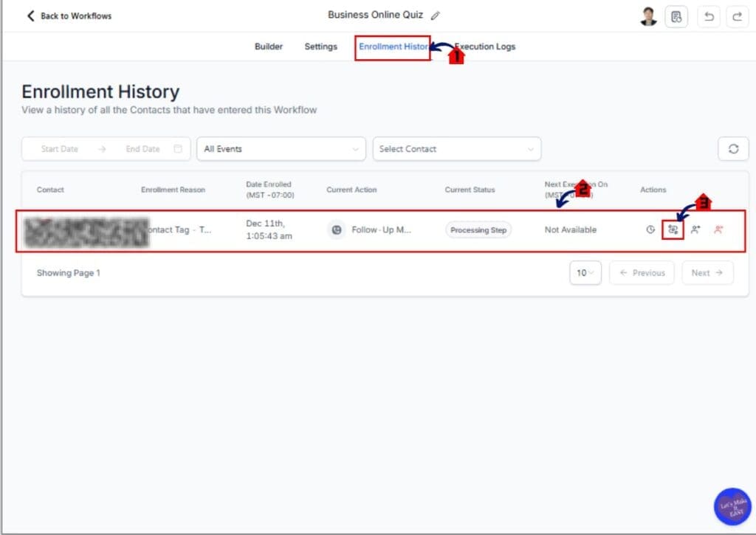The height and width of the screenshot is (535, 756).
Task: Edit the Business Online Quiz title
Action: tap(436, 14)
